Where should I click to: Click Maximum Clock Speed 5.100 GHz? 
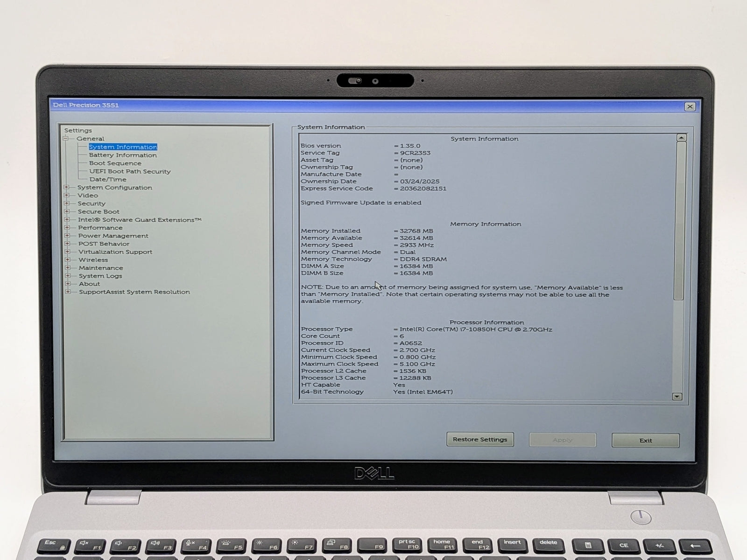click(417, 364)
